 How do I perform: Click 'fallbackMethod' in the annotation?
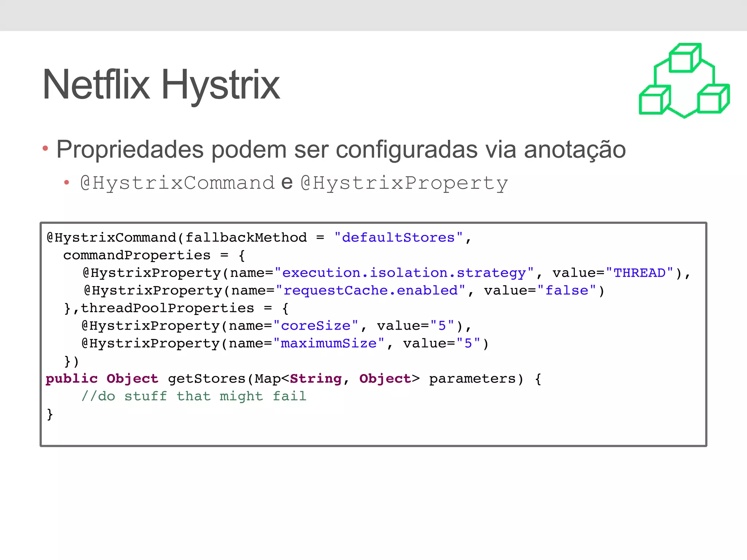(x=246, y=238)
